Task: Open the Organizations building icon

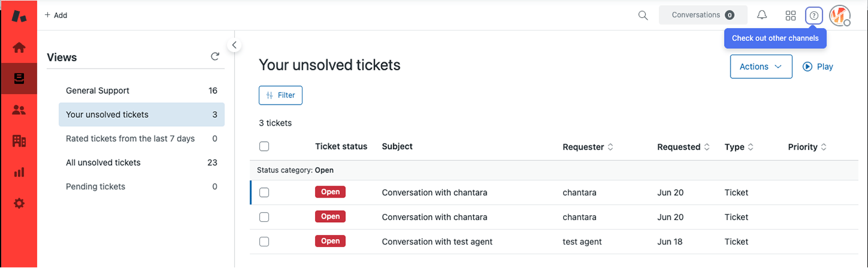Action: (x=19, y=141)
